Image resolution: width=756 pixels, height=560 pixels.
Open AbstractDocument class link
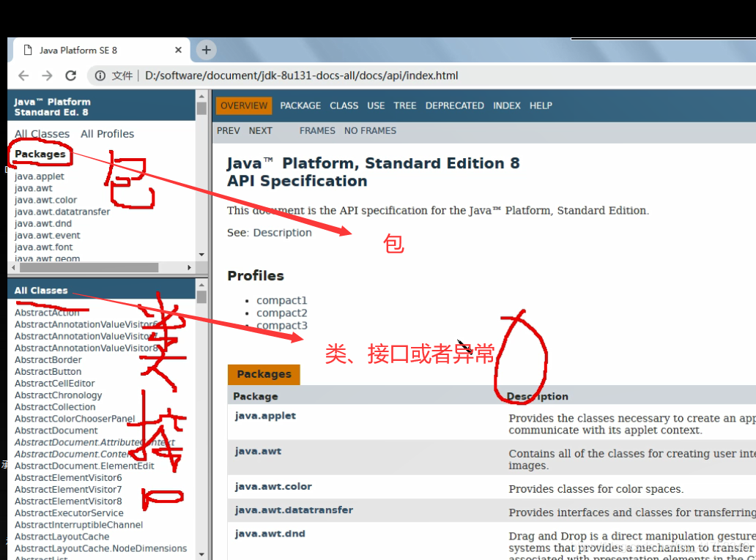pyautogui.click(x=56, y=431)
